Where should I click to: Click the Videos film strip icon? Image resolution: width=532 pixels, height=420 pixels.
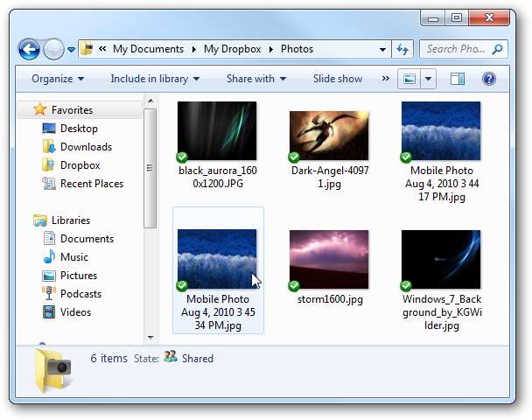tap(49, 312)
